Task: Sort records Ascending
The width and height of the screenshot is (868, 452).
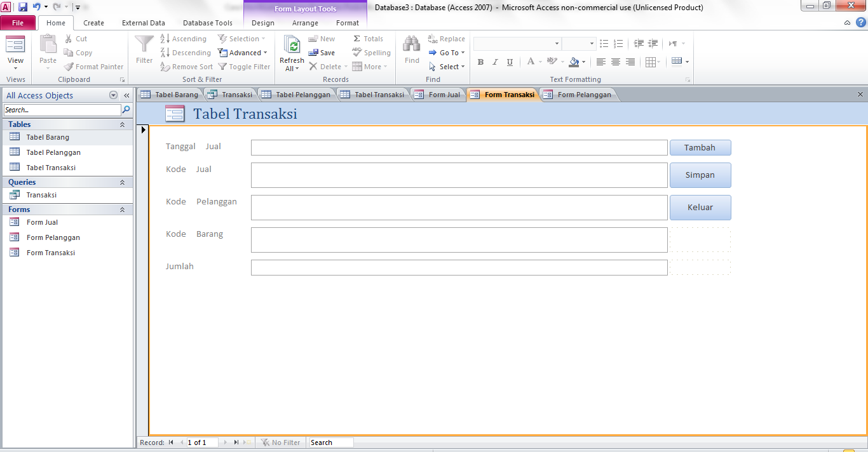Action: coord(184,39)
